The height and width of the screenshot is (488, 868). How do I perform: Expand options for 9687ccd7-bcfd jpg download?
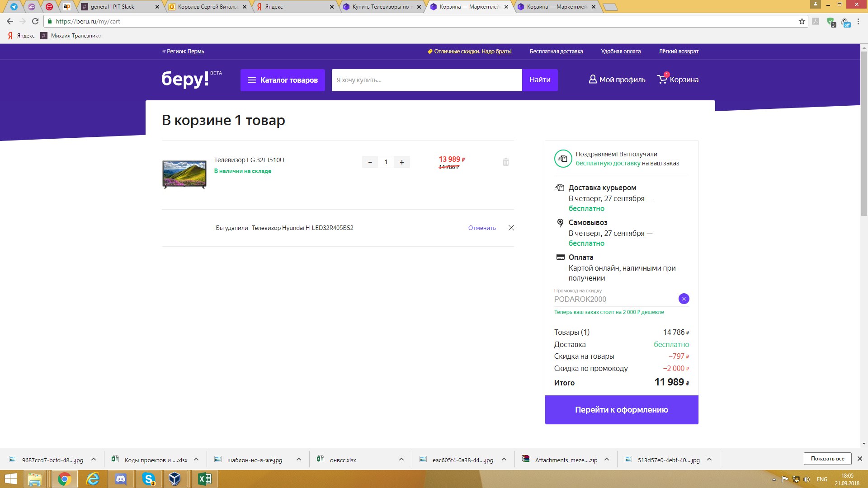pos(94,460)
